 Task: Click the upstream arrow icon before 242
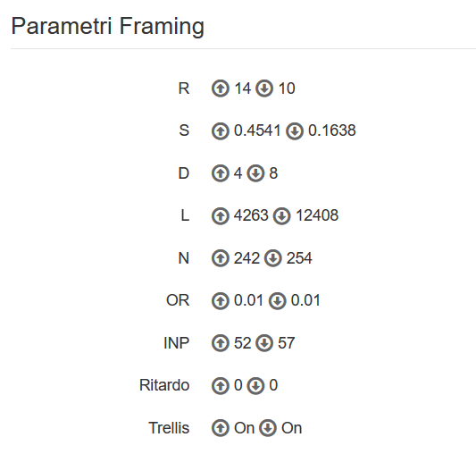click(x=220, y=258)
